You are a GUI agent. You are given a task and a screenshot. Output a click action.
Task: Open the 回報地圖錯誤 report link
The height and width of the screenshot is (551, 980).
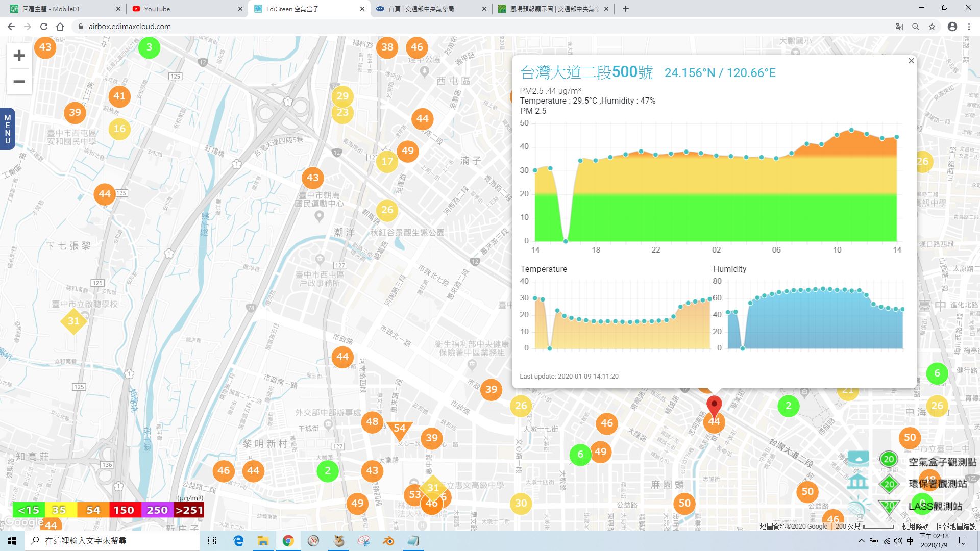(x=956, y=527)
